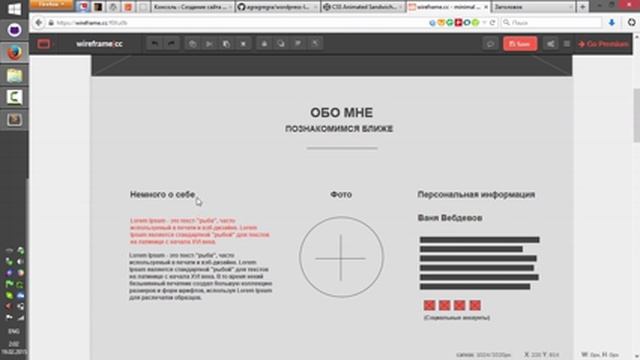Click the wireframe.cc brand text
The image size is (640, 360).
pos(99,44)
